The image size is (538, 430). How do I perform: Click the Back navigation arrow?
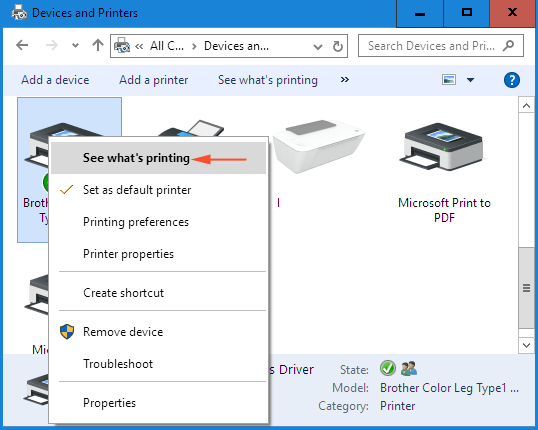22,45
